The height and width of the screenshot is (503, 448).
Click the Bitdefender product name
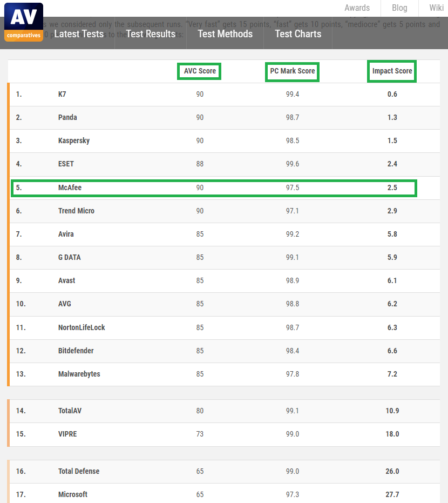click(x=76, y=351)
